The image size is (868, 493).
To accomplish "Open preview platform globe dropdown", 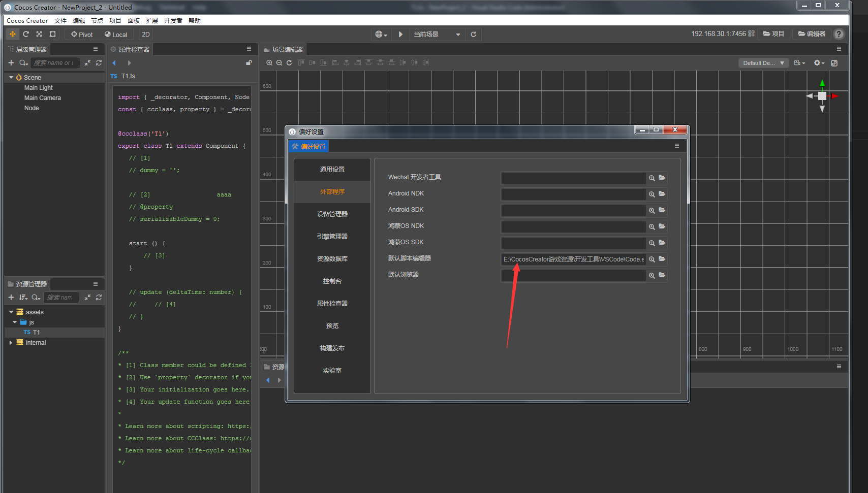I will (381, 35).
